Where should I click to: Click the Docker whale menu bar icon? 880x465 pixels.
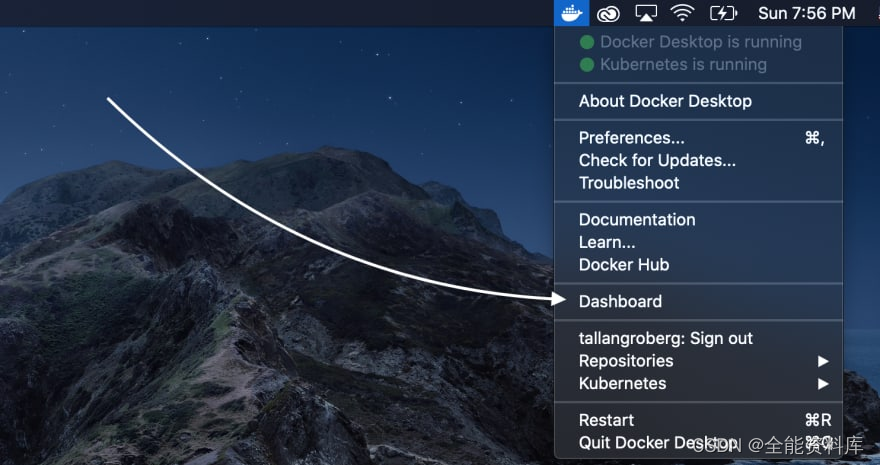pos(571,13)
